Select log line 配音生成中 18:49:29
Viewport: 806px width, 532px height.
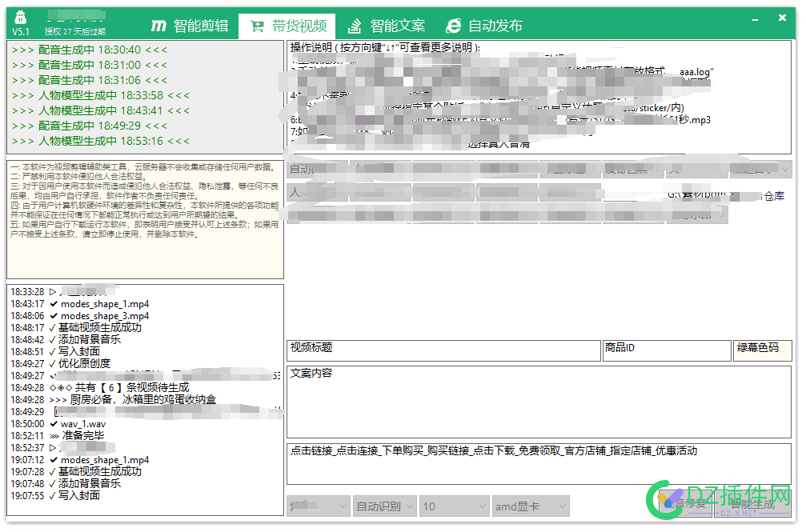[90, 126]
